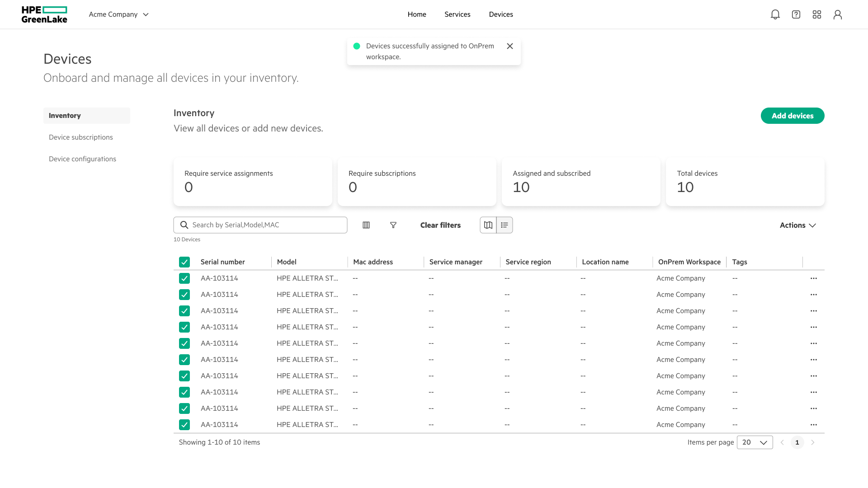Image resolution: width=868 pixels, height=488 pixels.
Task: Open the apps grid switcher icon
Action: [817, 14]
